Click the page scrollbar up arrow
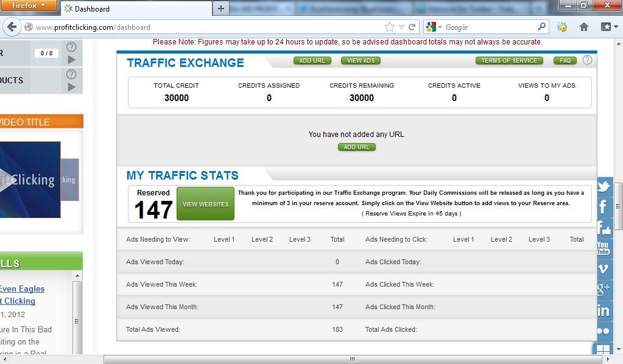 click(618, 43)
